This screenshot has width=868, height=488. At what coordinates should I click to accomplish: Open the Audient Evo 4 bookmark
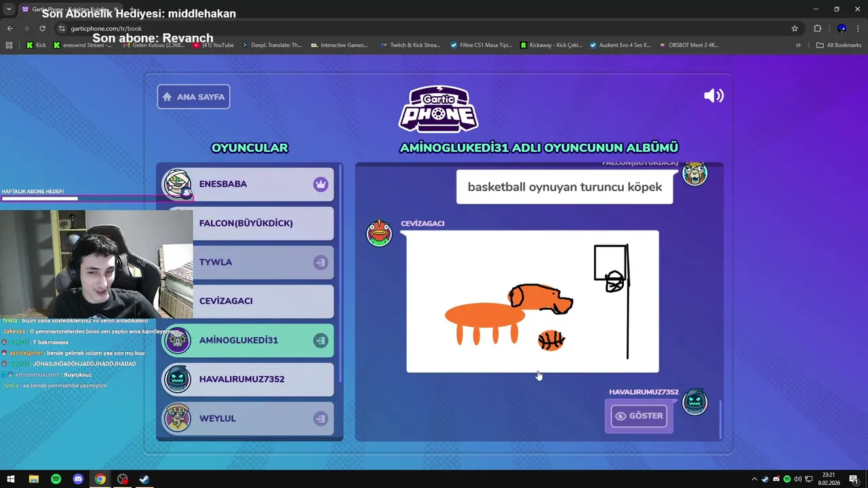point(620,45)
